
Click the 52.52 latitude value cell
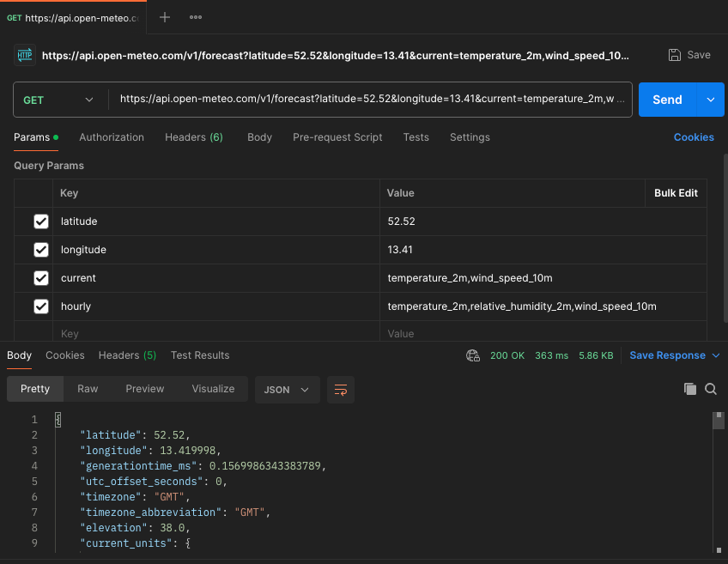point(543,221)
